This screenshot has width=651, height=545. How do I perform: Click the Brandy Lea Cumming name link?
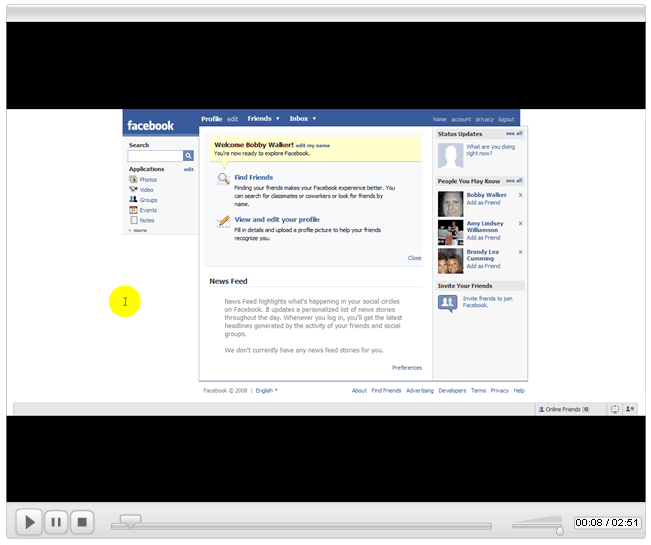pos(482,255)
